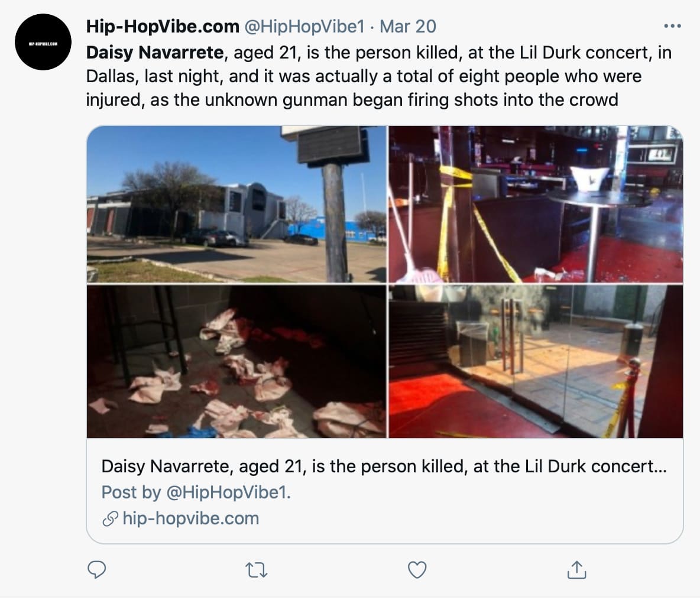View the glass door entrance photo
The height and width of the screenshot is (603, 700).
pyautogui.click(x=535, y=361)
